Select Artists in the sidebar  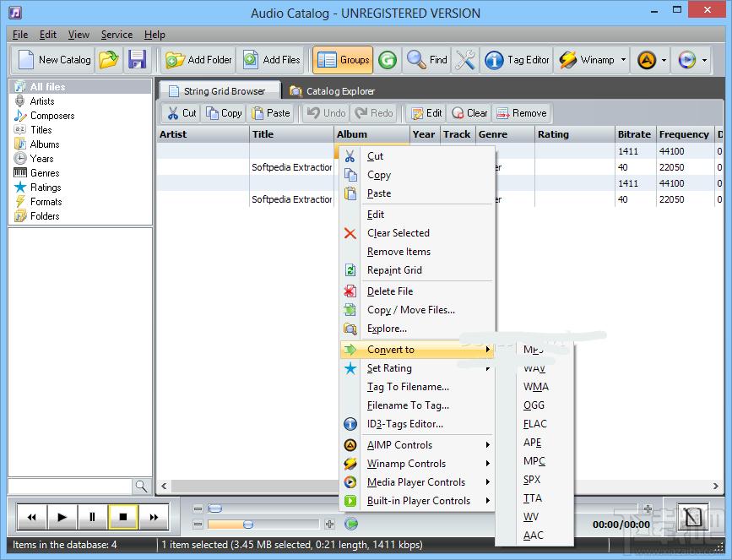[x=42, y=101]
